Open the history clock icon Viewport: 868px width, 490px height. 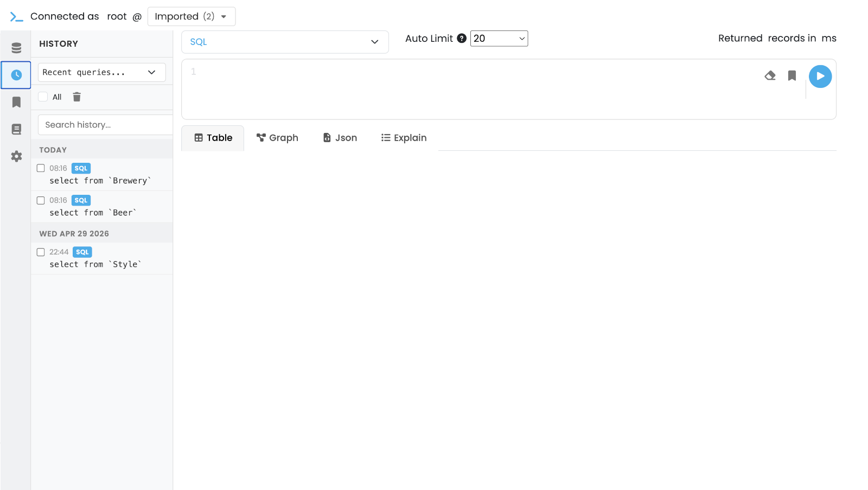click(x=16, y=75)
